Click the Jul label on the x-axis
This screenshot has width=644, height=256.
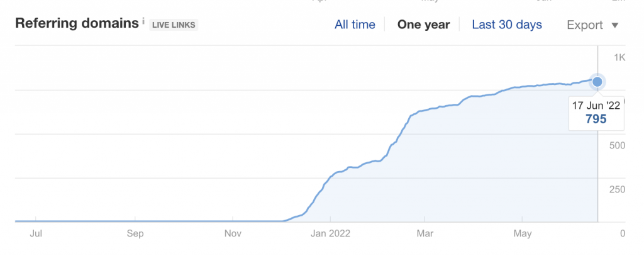[36, 234]
